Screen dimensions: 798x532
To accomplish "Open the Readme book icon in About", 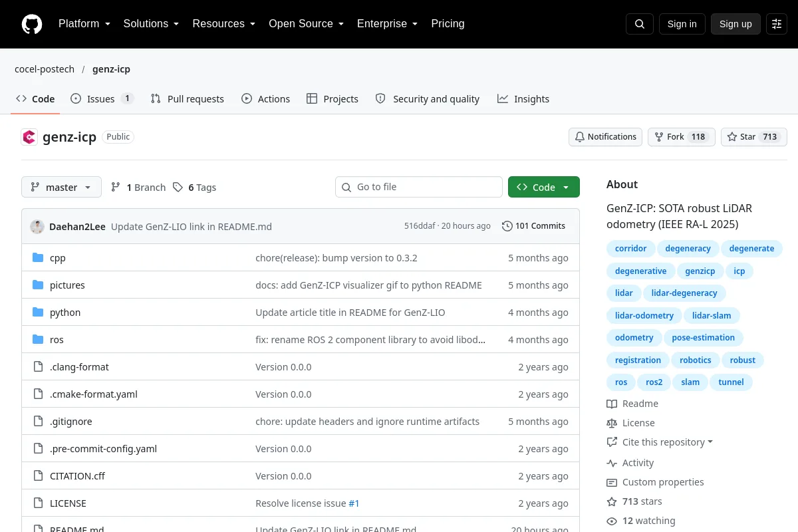I will (x=612, y=404).
